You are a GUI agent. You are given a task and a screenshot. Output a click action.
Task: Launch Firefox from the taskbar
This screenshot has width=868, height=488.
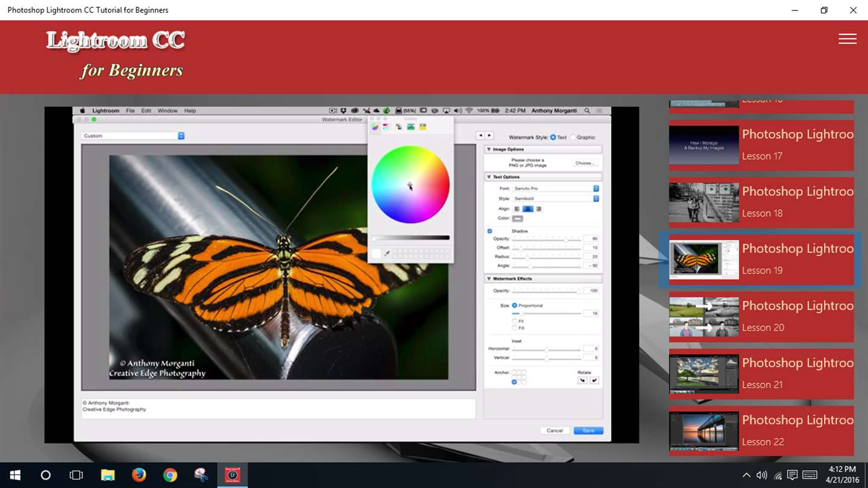(139, 475)
